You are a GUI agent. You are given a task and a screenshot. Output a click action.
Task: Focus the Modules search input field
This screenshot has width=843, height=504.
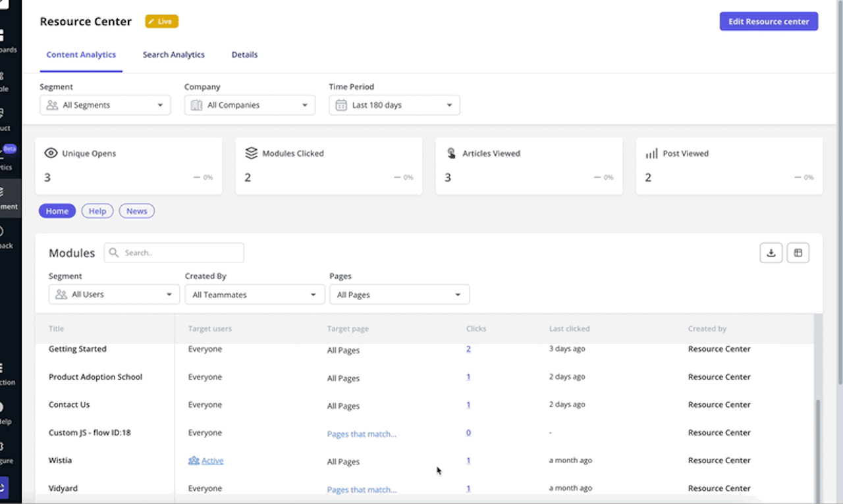[x=181, y=253]
